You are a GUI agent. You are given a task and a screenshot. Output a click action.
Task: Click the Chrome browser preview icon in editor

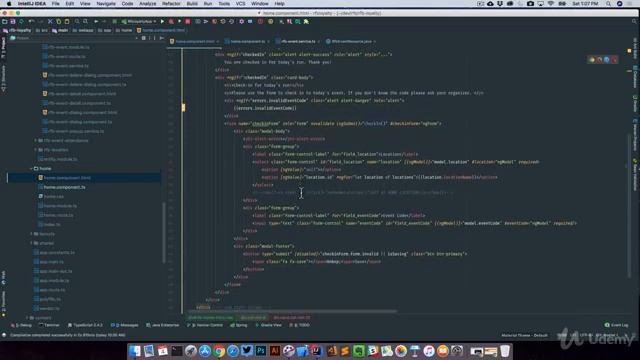click(592, 60)
